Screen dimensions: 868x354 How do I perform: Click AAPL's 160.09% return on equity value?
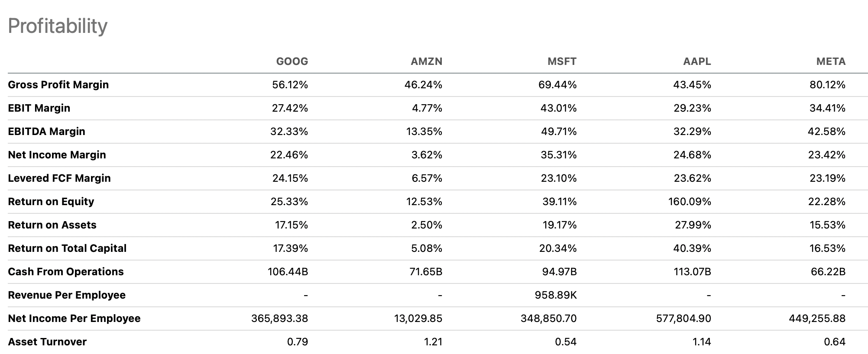click(x=690, y=202)
